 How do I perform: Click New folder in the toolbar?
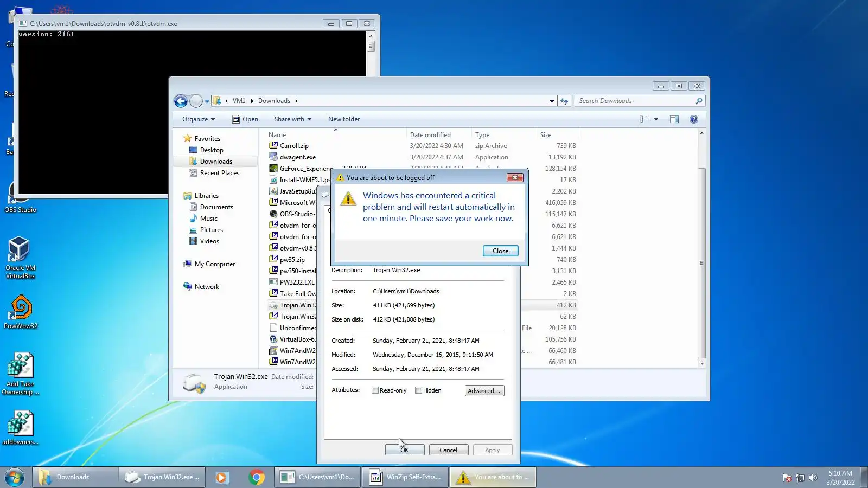click(344, 119)
